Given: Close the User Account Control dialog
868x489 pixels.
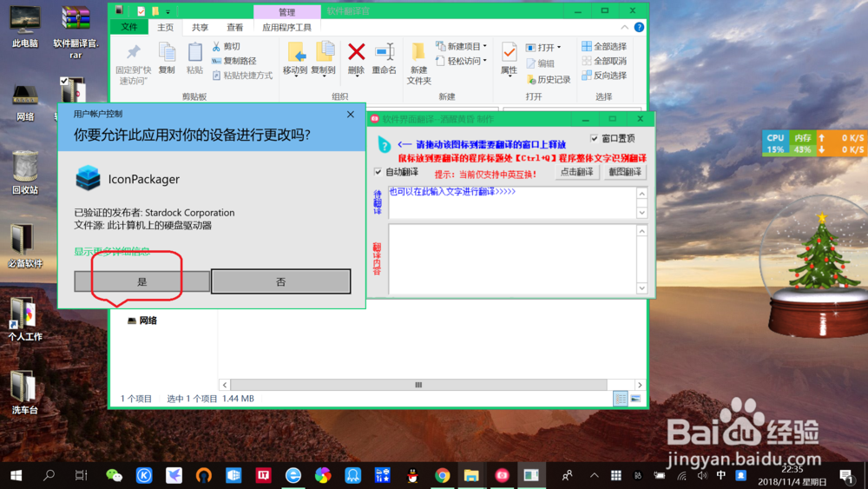Looking at the screenshot, I should [351, 114].
